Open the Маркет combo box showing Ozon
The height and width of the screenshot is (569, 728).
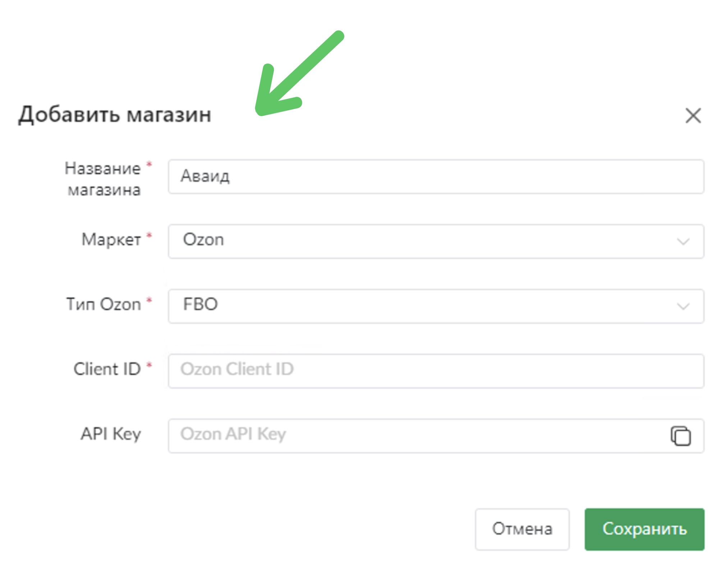click(436, 241)
